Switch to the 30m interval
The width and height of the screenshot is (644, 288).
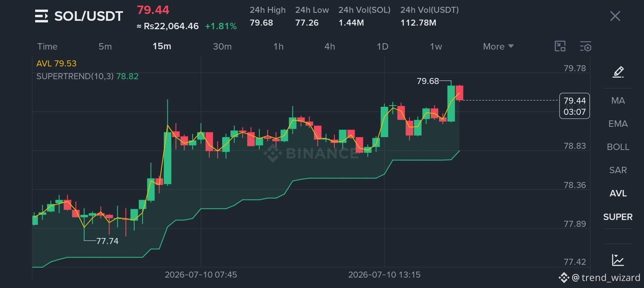222,46
